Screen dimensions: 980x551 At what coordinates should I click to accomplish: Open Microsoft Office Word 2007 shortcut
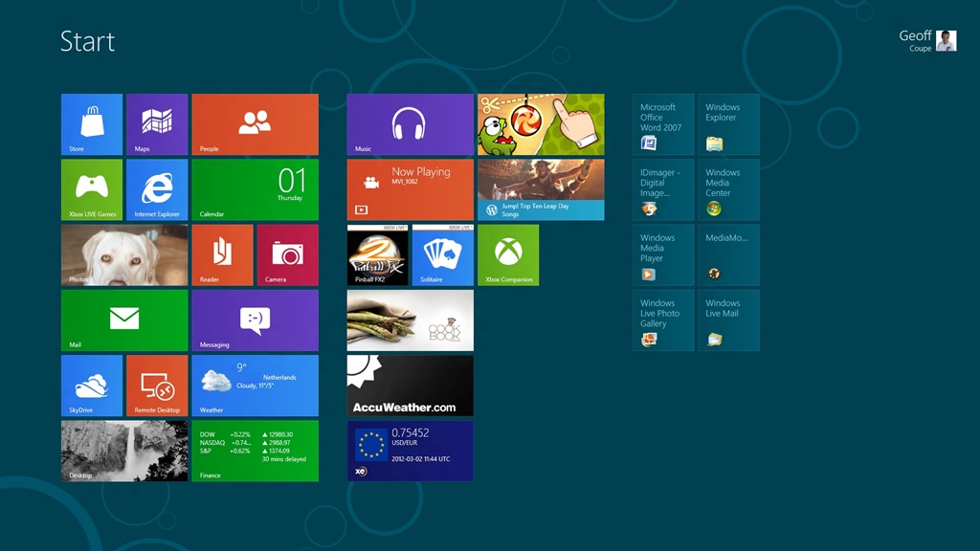click(x=663, y=124)
